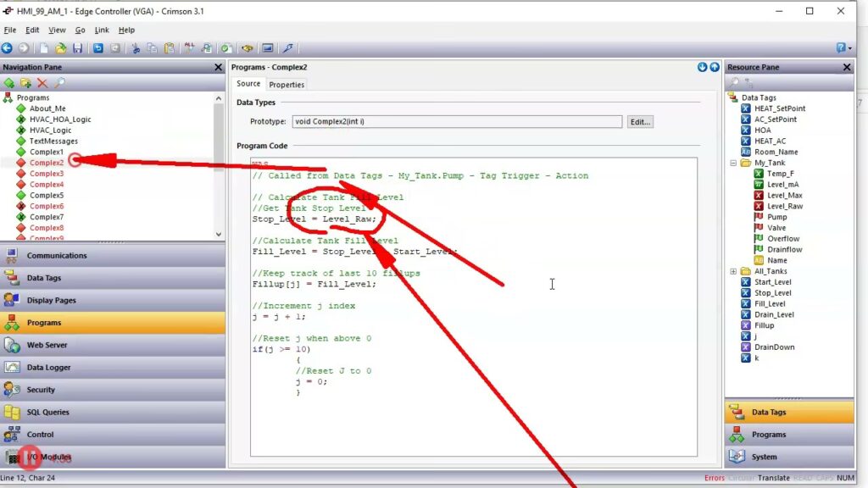Open the Help icon dropdown at top right
Image resolution: width=868 pixels, height=488 pixels.
[843, 48]
